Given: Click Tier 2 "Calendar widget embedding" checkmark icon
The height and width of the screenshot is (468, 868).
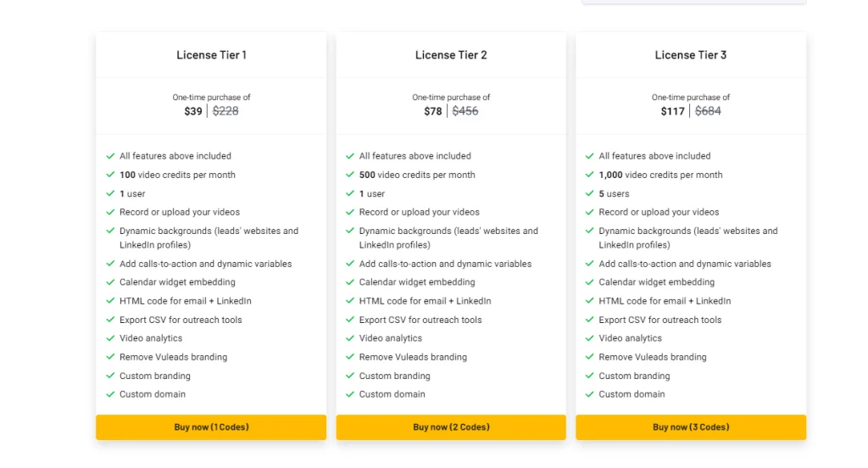Looking at the screenshot, I should (x=350, y=282).
